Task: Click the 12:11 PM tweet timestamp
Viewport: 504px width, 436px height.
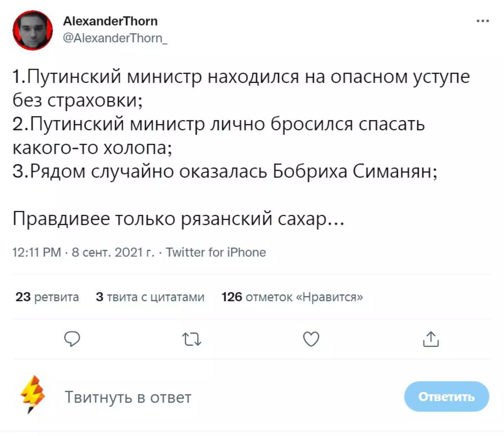Action: 37,253
